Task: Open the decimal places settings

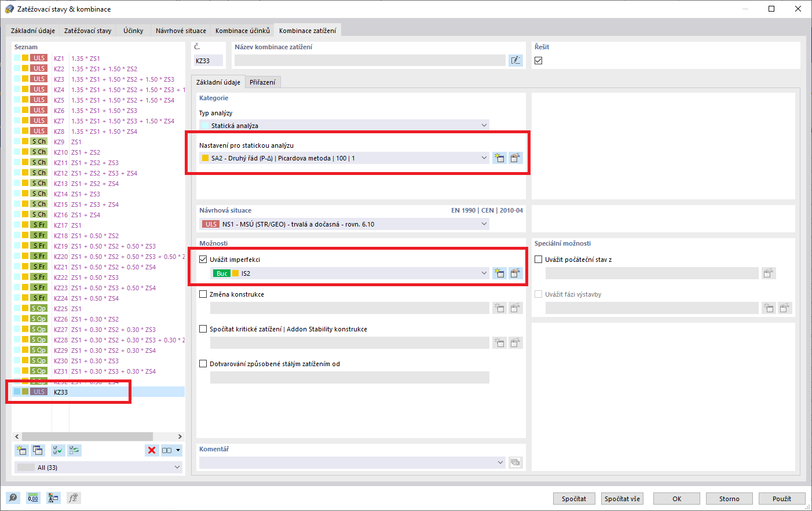Action: pos(33,498)
